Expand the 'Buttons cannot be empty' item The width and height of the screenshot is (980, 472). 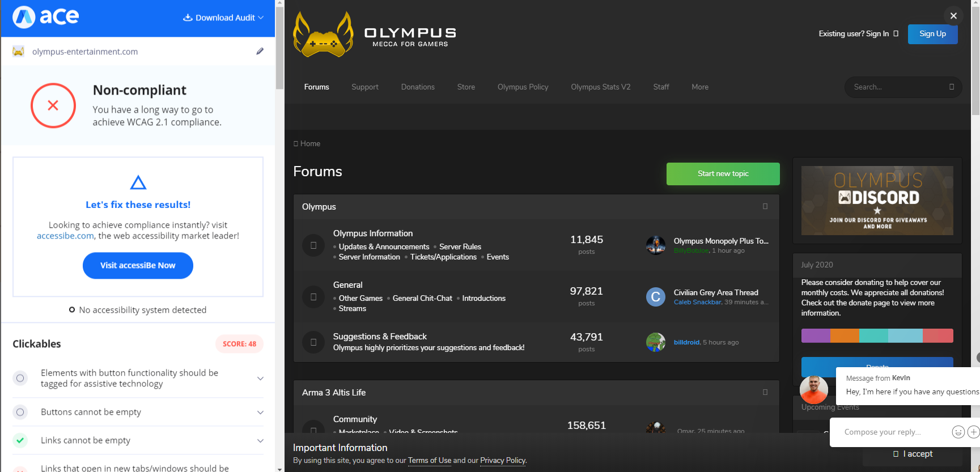pyautogui.click(x=260, y=412)
